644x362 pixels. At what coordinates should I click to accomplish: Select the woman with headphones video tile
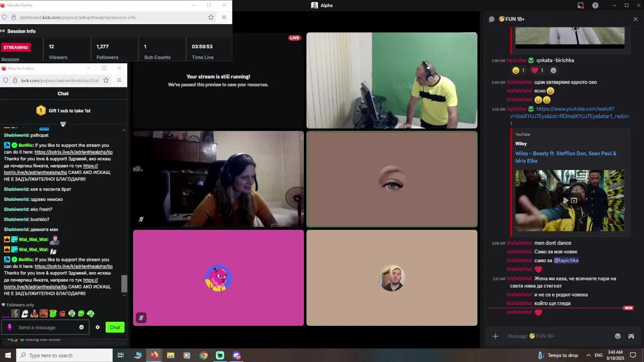(x=218, y=179)
